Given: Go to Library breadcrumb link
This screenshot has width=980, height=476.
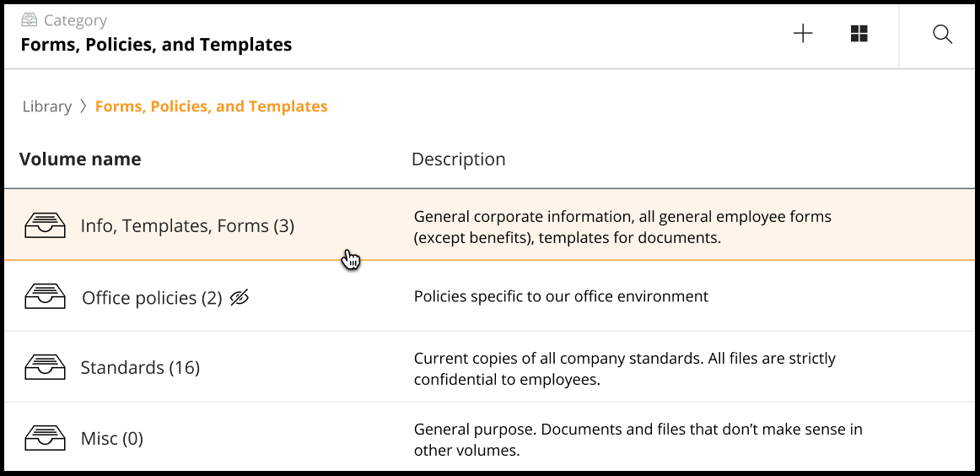Looking at the screenshot, I should (x=46, y=106).
